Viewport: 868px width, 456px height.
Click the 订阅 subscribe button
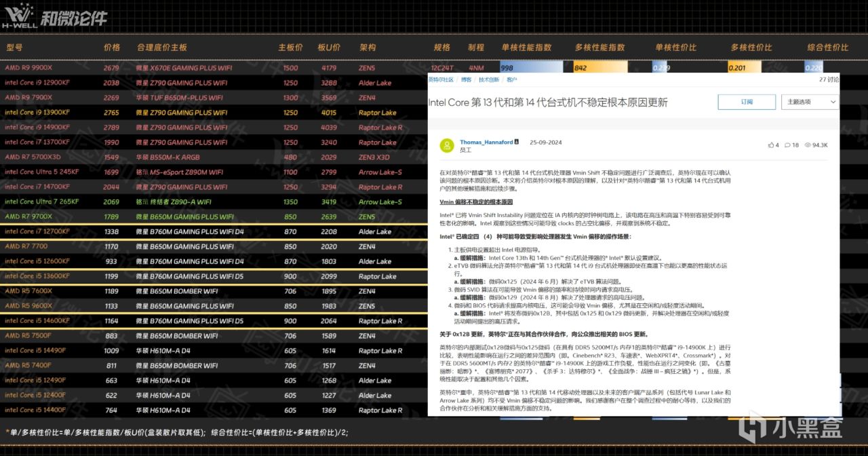tap(747, 102)
